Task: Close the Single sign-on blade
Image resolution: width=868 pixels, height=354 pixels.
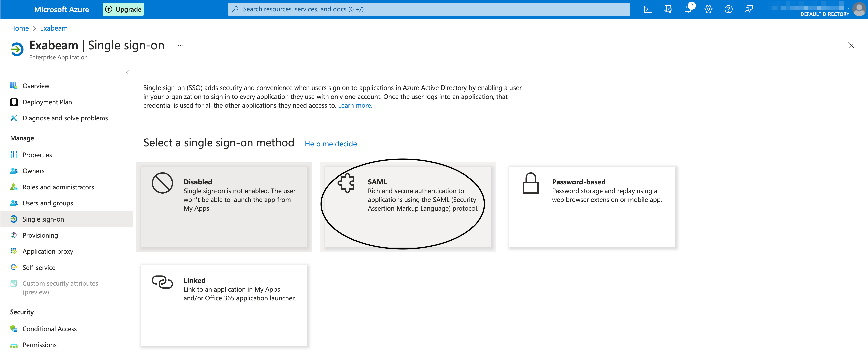Action: 851,45
